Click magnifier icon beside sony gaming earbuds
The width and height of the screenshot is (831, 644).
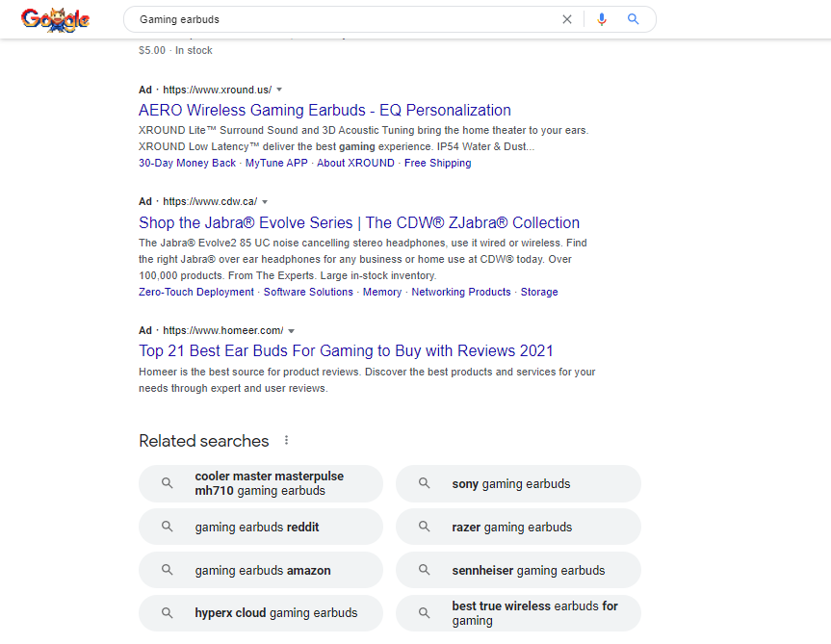click(425, 483)
